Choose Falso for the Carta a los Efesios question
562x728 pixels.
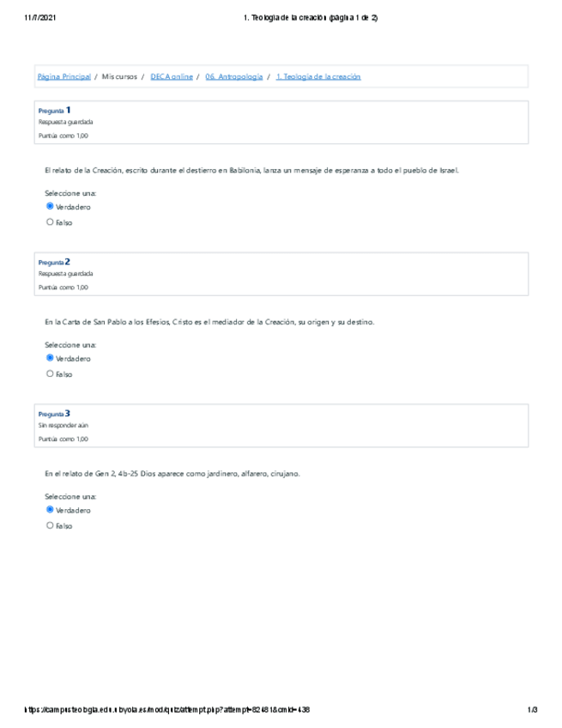tap(50, 373)
